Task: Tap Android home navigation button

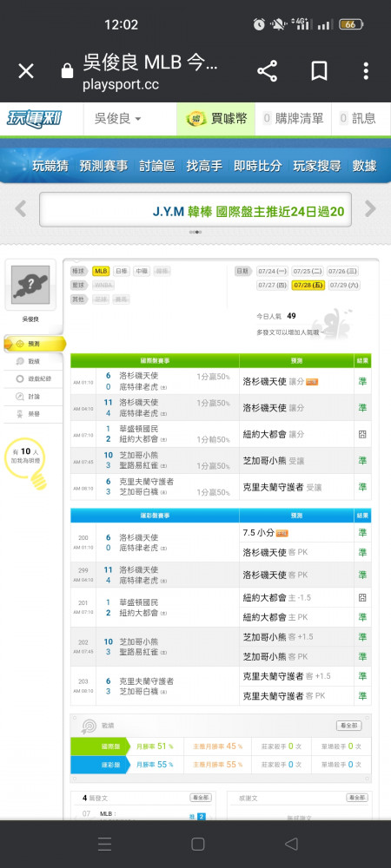Action: tap(198, 844)
